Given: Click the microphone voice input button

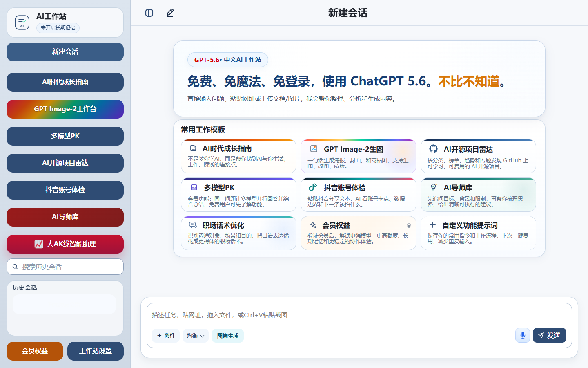Looking at the screenshot, I should pos(523,335).
